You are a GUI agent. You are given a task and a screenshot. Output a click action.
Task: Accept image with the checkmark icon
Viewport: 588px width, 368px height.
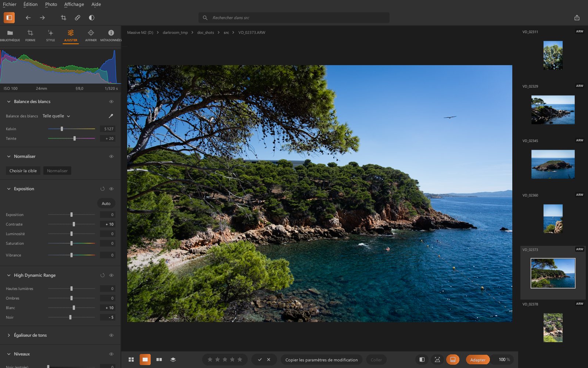coord(260,360)
